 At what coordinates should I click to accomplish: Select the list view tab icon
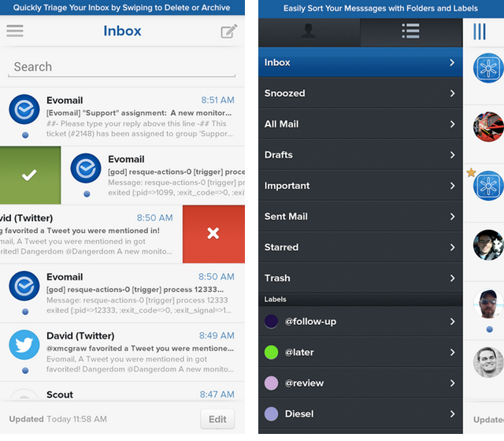point(410,31)
